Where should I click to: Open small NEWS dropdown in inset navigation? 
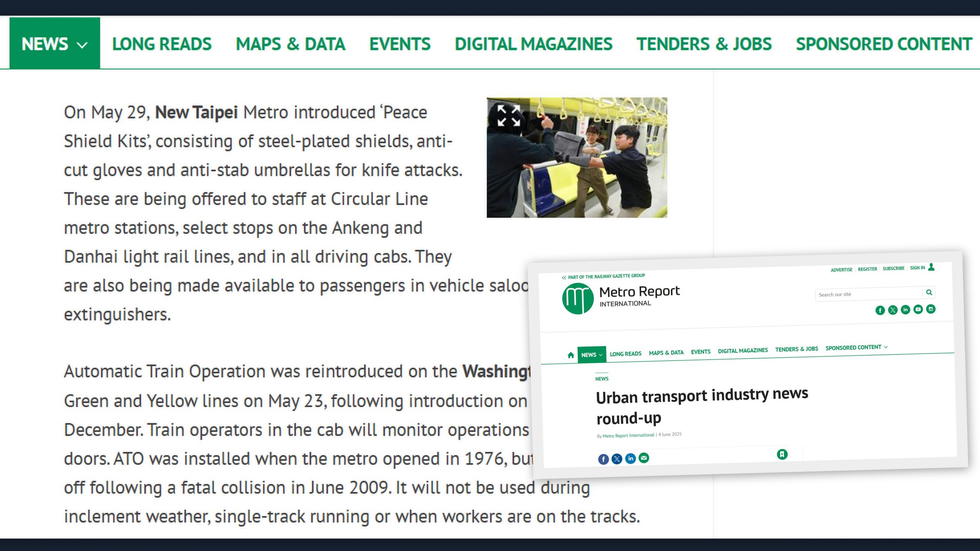(592, 355)
